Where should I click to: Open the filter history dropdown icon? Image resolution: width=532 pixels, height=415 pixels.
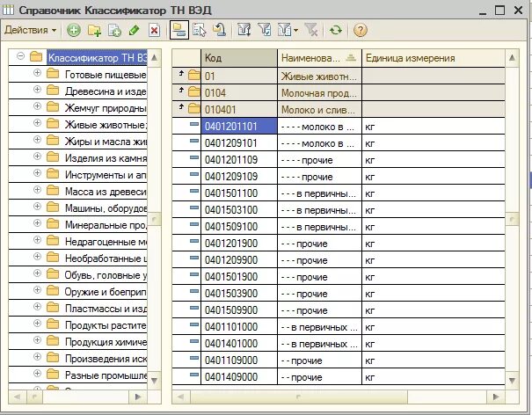(288, 30)
